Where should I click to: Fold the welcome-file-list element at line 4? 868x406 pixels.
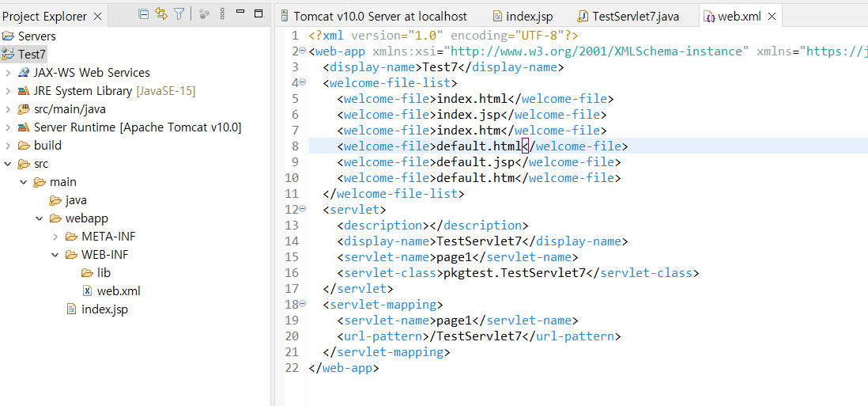point(302,83)
